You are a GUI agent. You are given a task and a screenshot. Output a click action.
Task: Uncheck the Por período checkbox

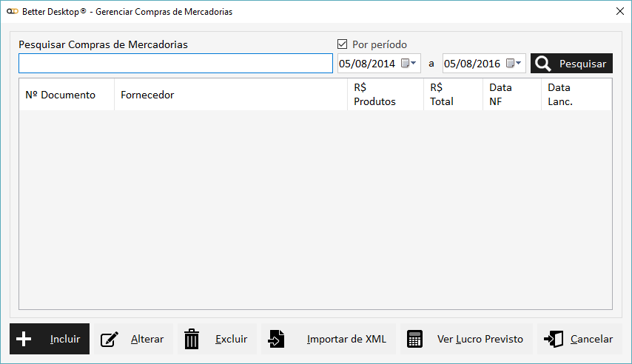point(342,44)
